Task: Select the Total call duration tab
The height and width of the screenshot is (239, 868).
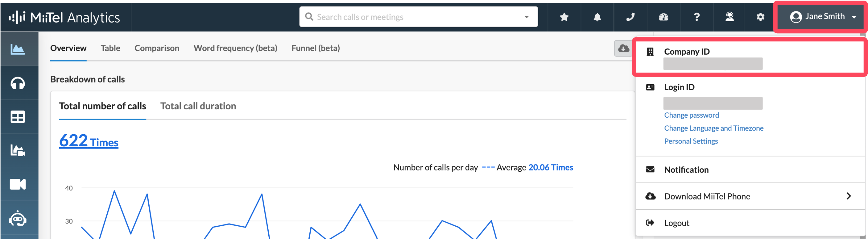Action: coord(198,106)
